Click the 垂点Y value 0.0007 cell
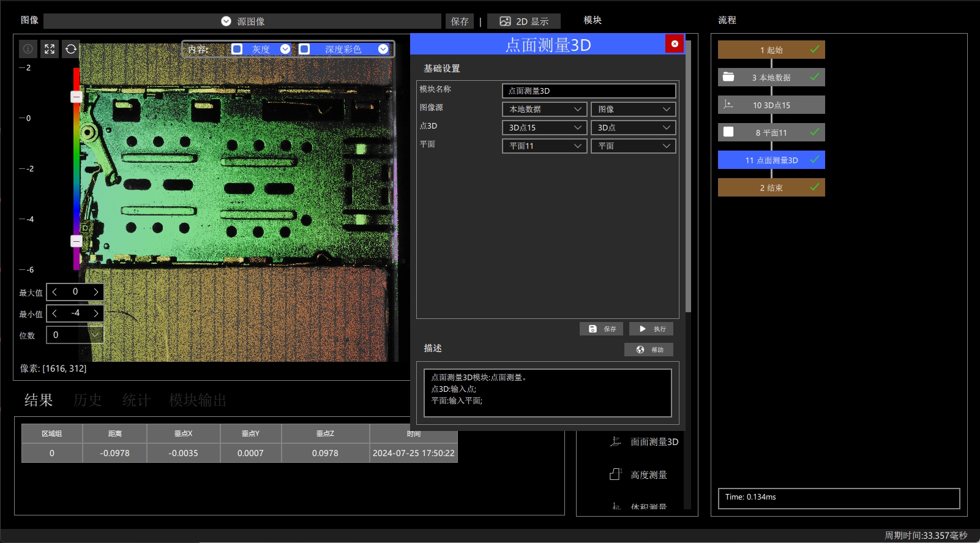This screenshot has width=980, height=543. 251,453
